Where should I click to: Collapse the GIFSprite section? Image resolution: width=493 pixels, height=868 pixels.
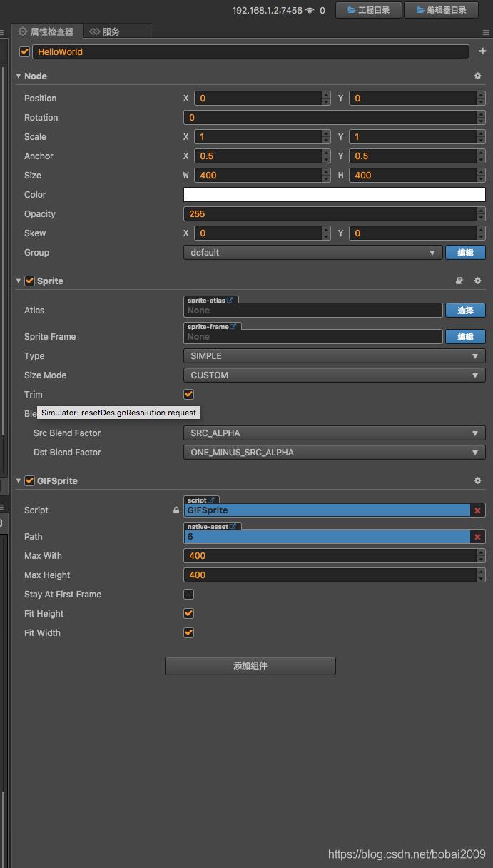point(19,481)
